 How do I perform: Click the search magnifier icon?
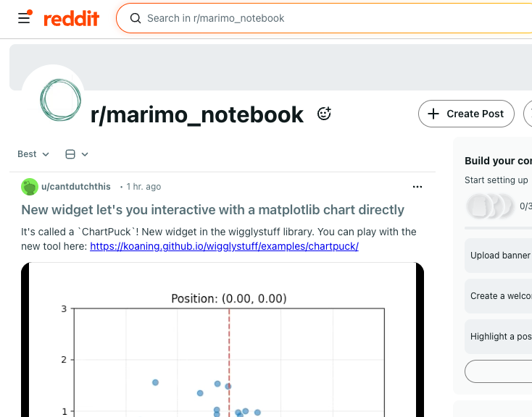(135, 18)
